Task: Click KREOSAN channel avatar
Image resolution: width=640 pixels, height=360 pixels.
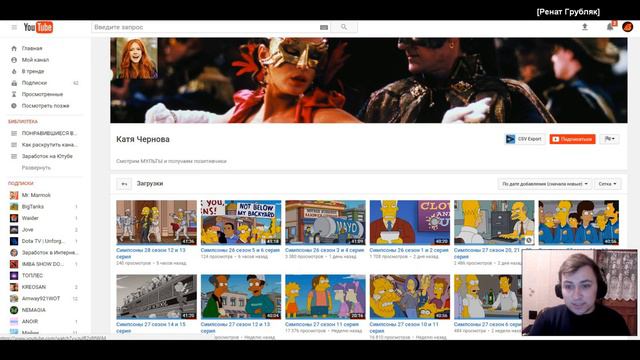Action: 14,287
